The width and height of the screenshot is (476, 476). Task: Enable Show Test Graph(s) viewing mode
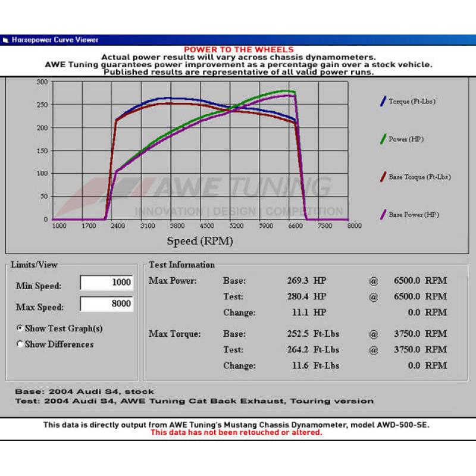coord(19,328)
